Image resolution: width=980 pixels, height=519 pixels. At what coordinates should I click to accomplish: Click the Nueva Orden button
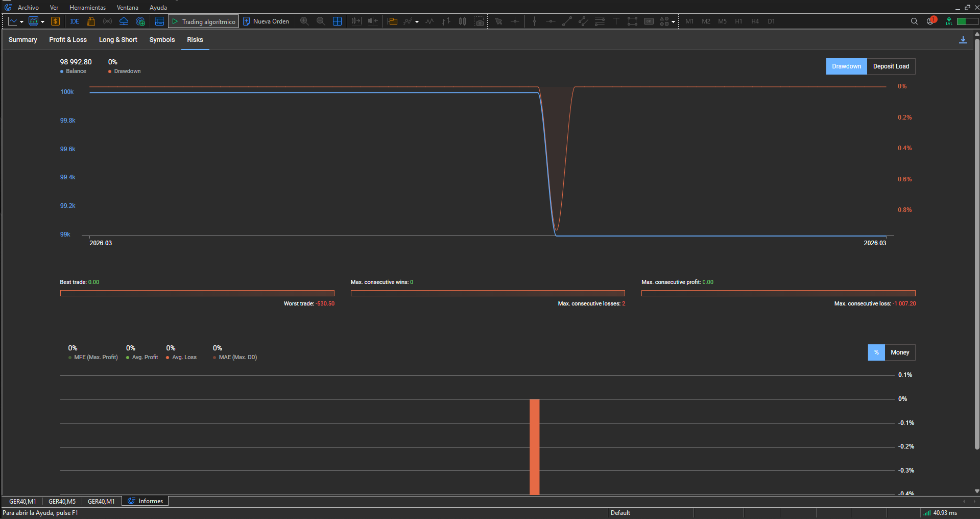(266, 21)
